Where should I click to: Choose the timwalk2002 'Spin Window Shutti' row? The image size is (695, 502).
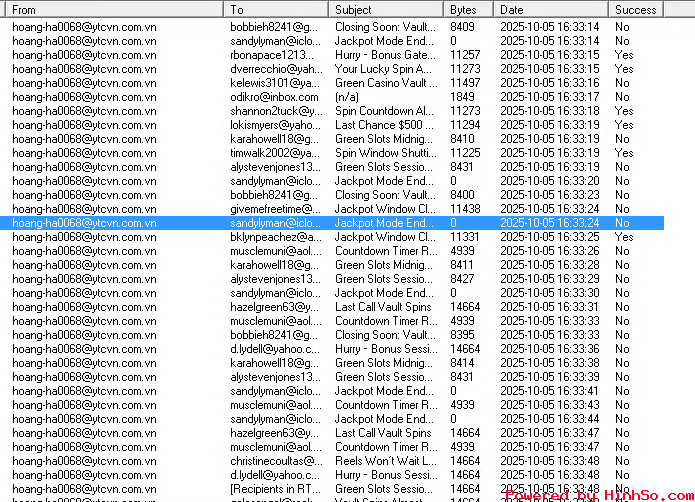click(385, 153)
